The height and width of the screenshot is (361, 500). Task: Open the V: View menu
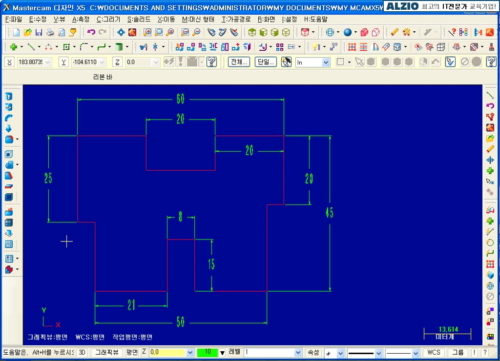click(x=59, y=19)
